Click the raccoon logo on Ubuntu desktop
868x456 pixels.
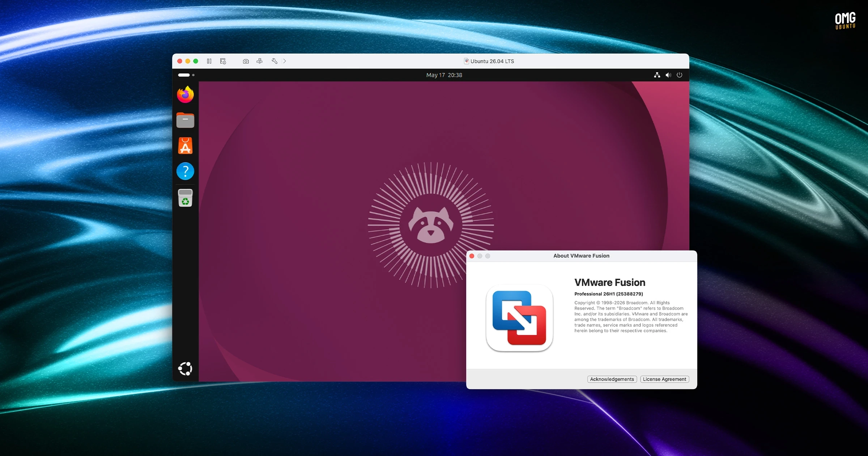[431, 225]
